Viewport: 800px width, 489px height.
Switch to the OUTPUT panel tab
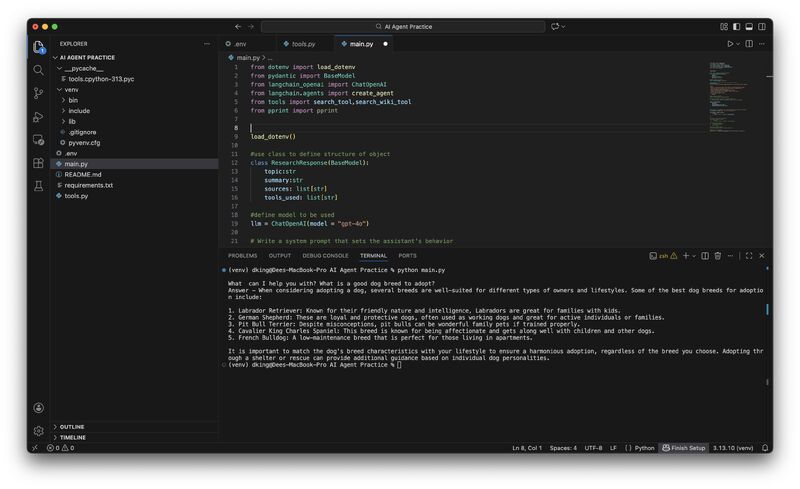tap(280, 256)
